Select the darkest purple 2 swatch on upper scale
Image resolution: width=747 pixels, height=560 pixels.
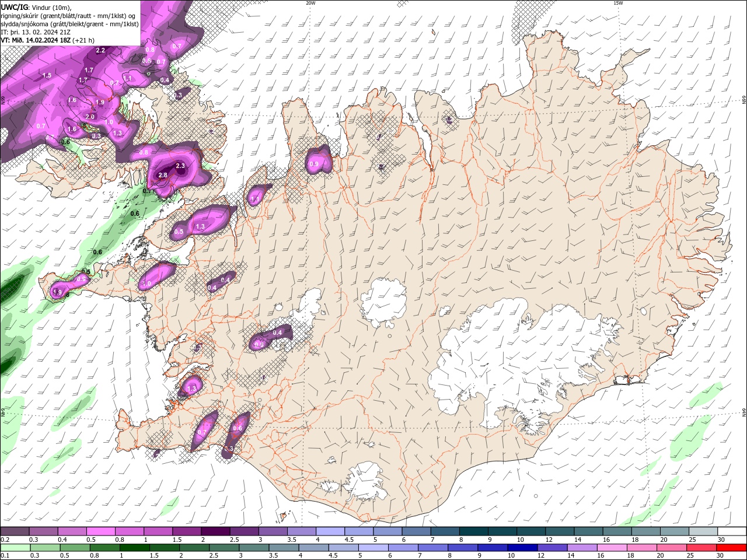(x=215, y=531)
